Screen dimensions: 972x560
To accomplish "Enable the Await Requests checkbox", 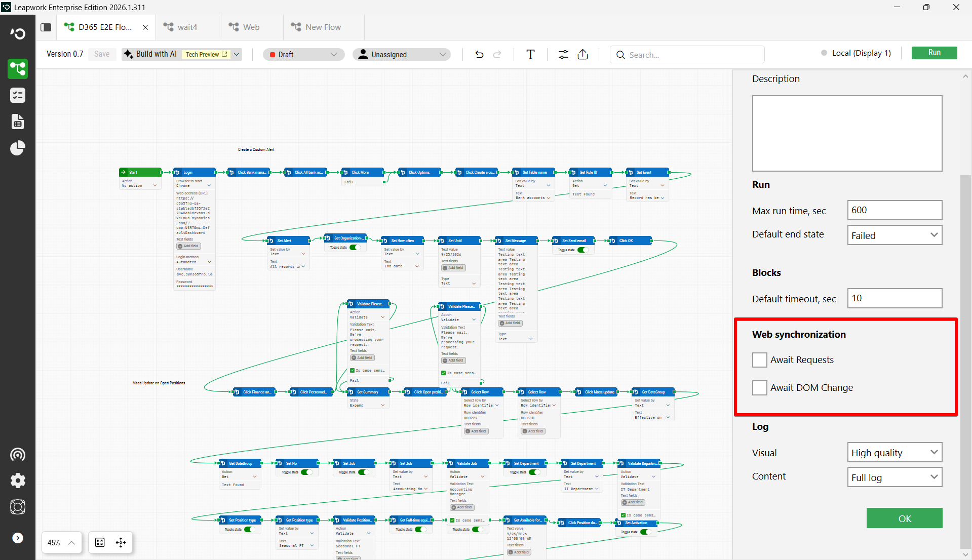I will [x=759, y=360].
